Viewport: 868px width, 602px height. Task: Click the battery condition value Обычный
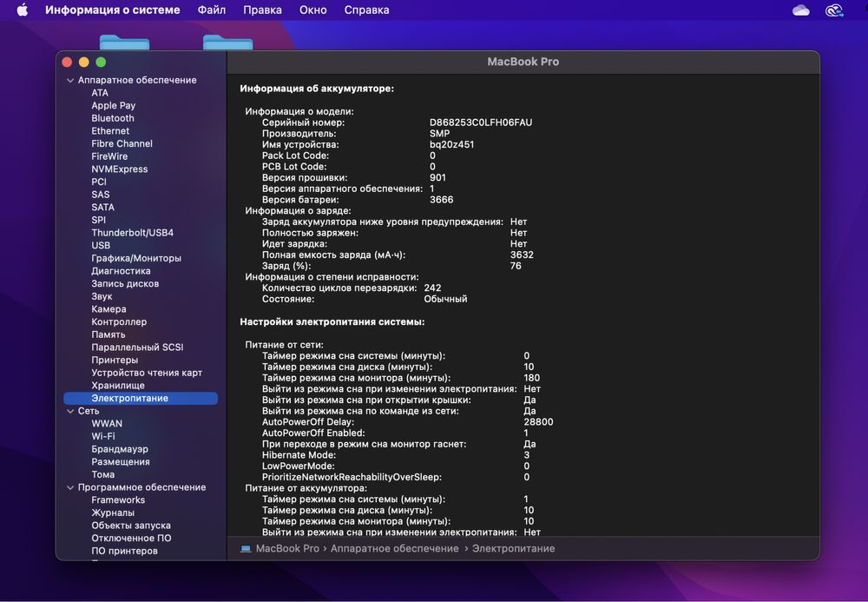point(445,300)
